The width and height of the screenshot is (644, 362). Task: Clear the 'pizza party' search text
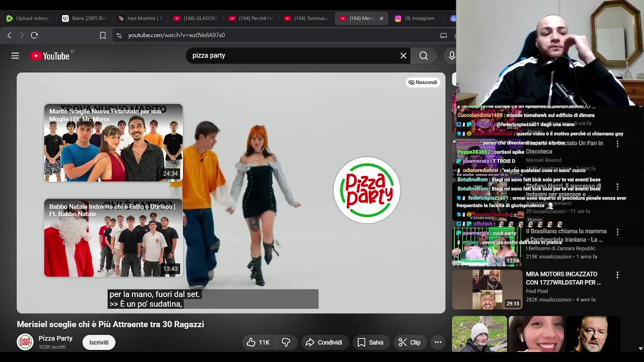pos(404,56)
